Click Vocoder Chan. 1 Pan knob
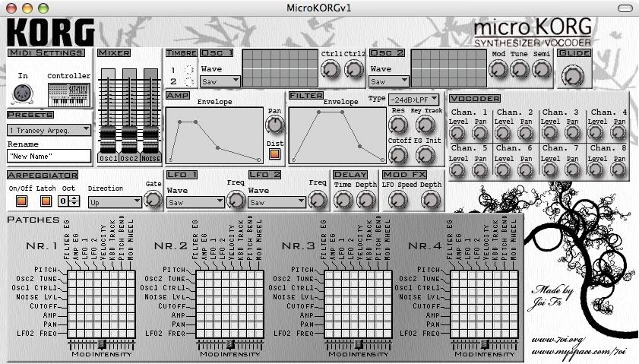Image resolution: width=639 pixels, height=364 pixels. pyautogui.click(x=479, y=133)
